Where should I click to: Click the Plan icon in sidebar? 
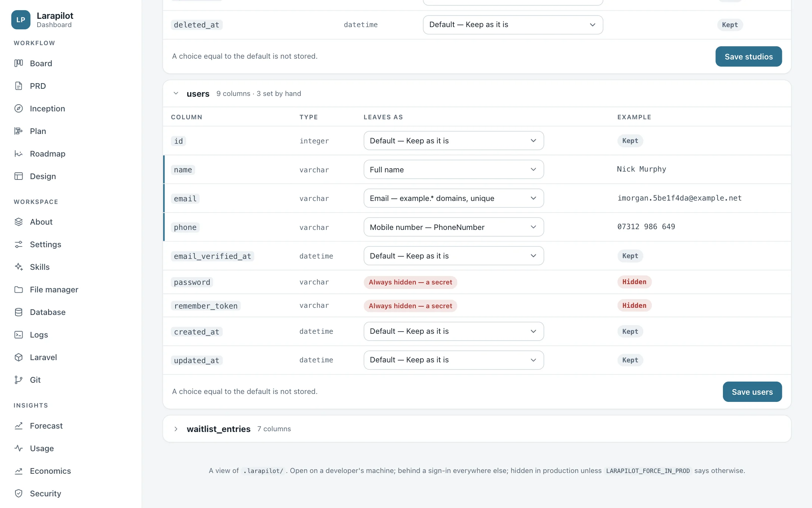coord(18,131)
